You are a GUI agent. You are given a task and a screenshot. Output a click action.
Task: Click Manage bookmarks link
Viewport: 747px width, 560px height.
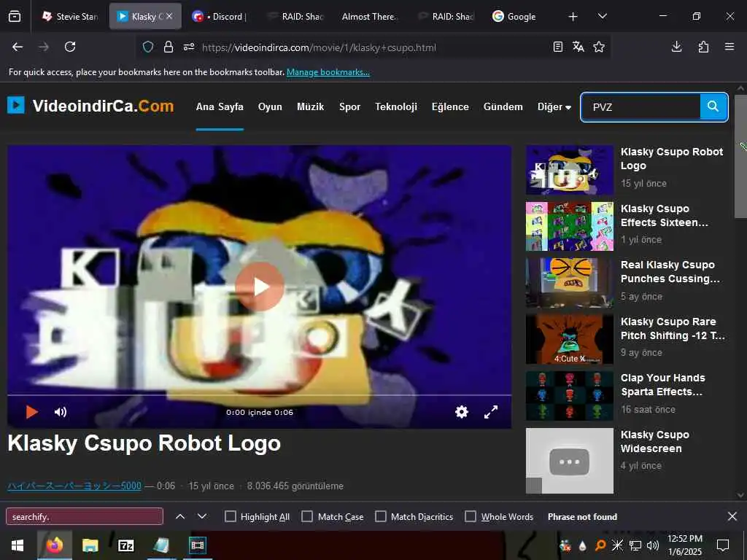pyautogui.click(x=328, y=72)
